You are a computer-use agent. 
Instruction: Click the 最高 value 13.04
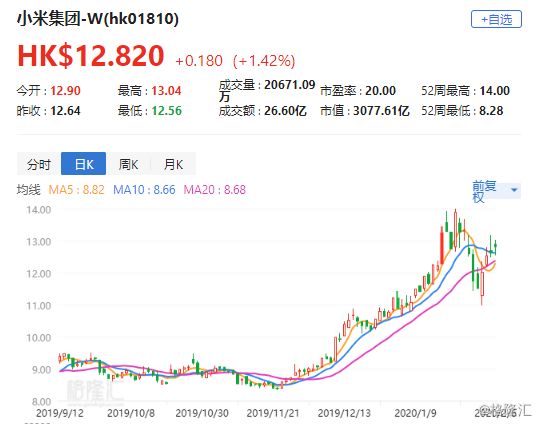pos(166,91)
